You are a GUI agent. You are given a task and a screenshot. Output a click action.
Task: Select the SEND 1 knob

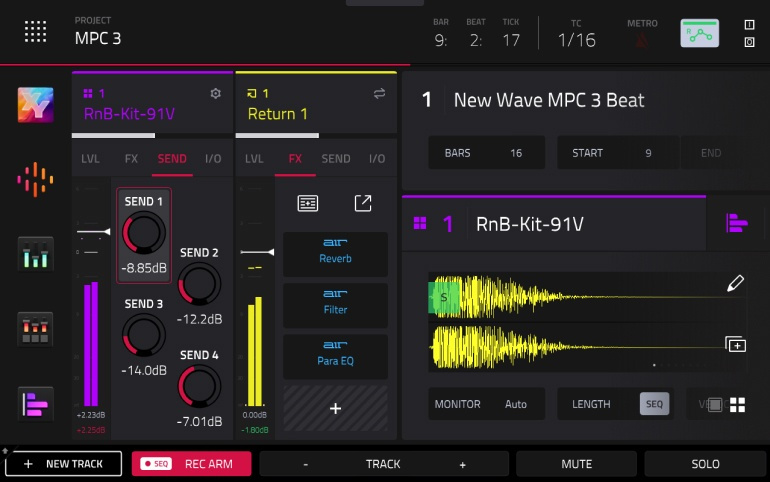click(144, 233)
